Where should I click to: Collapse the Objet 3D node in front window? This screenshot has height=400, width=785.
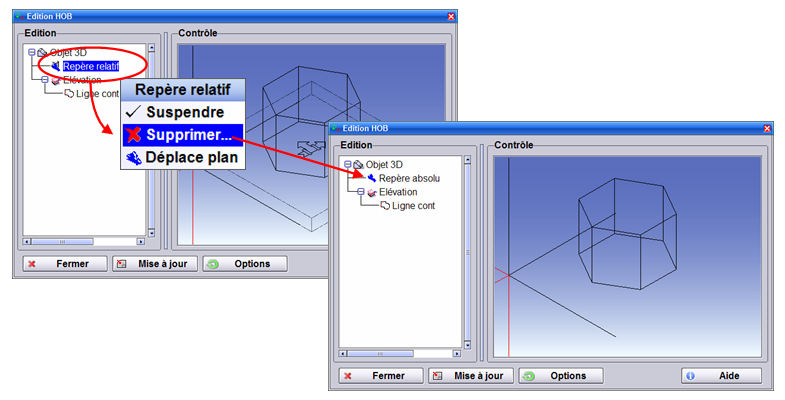347,164
